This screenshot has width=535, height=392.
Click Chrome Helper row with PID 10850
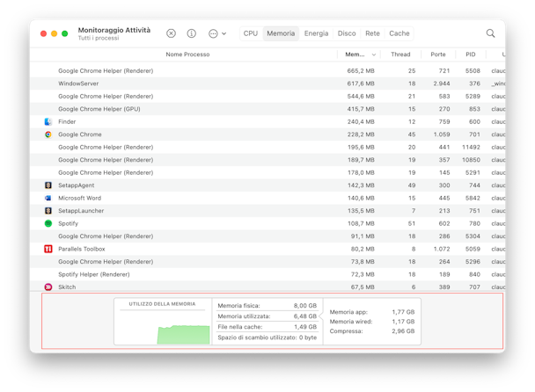point(267,160)
